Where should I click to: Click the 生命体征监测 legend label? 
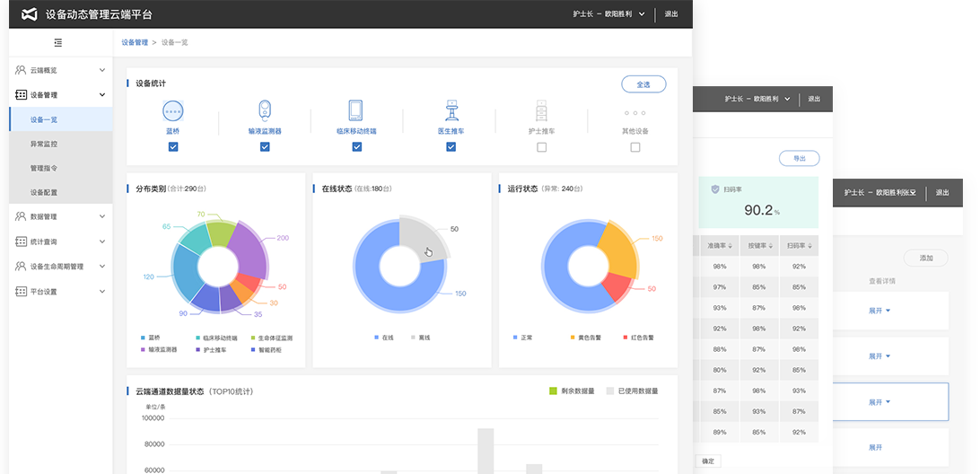(275, 338)
